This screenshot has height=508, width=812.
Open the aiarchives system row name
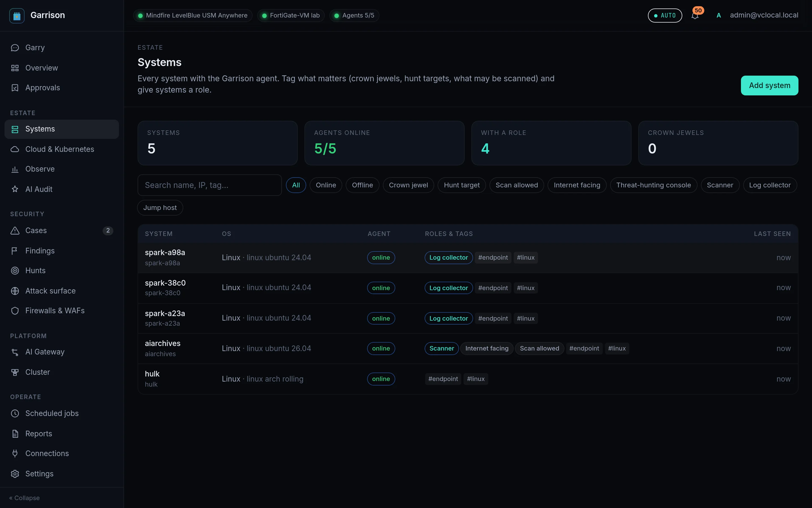click(x=163, y=343)
